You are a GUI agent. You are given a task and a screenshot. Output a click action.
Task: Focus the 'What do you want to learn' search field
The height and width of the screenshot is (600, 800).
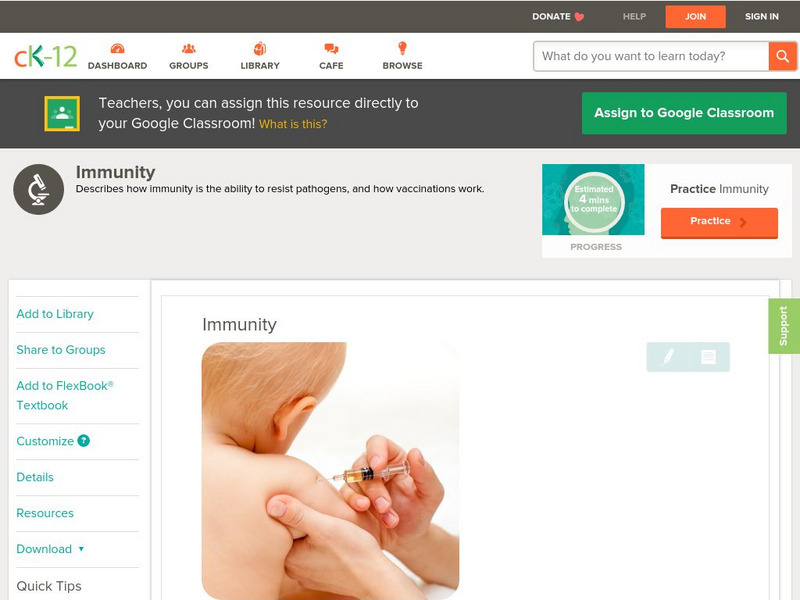[x=651, y=56]
